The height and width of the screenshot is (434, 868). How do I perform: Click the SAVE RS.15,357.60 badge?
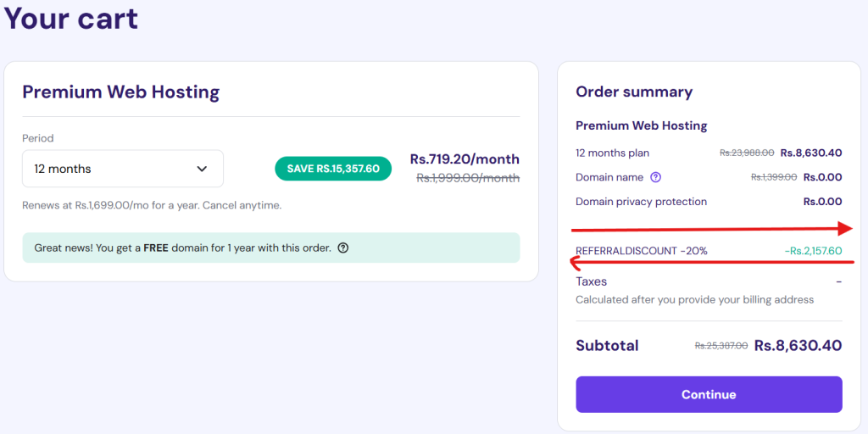(x=333, y=169)
